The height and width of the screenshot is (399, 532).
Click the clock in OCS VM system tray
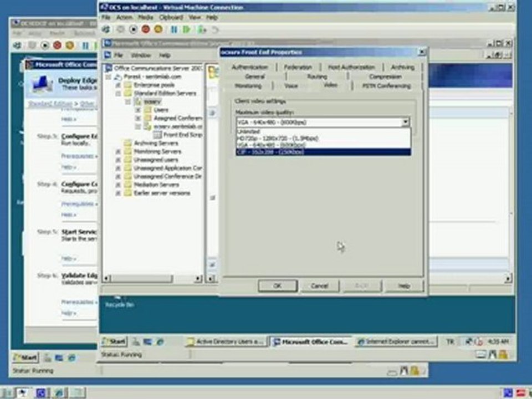498,341
